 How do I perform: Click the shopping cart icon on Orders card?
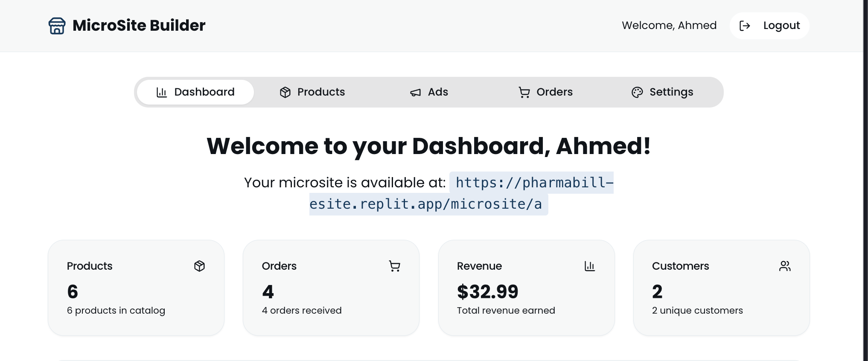click(x=395, y=266)
